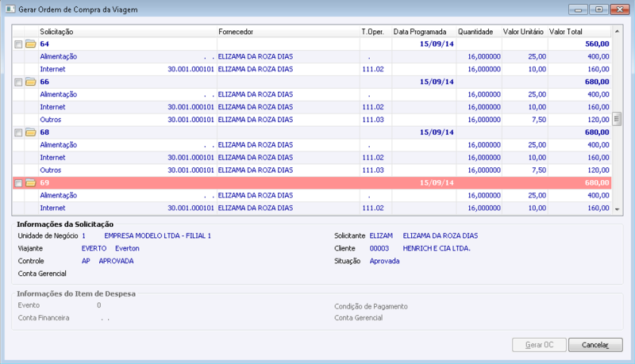Click the Cancelar button
This screenshot has height=364, width=635.
(595, 345)
